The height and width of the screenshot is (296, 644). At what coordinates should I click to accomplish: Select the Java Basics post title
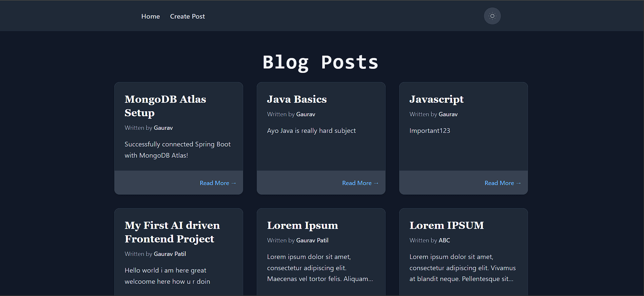(x=297, y=99)
